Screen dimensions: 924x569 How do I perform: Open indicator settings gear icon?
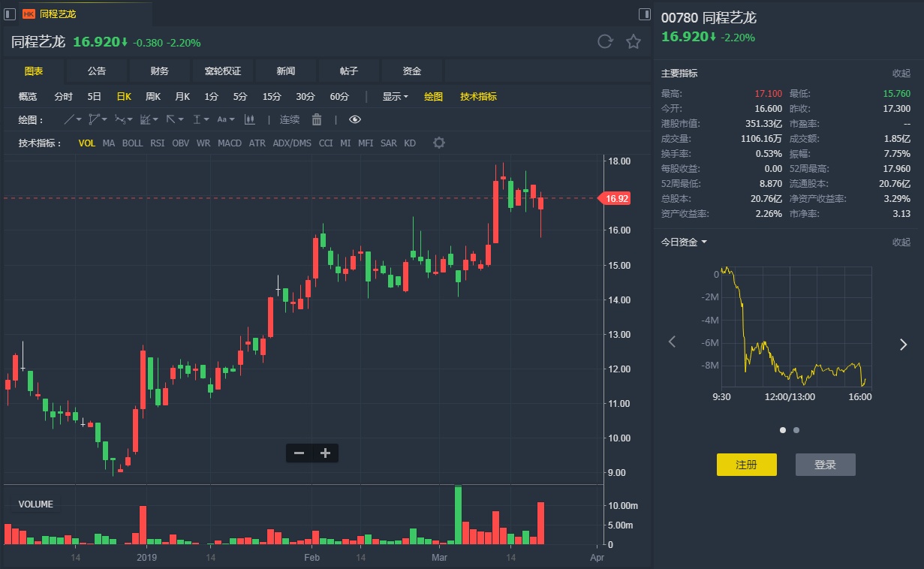[439, 143]
